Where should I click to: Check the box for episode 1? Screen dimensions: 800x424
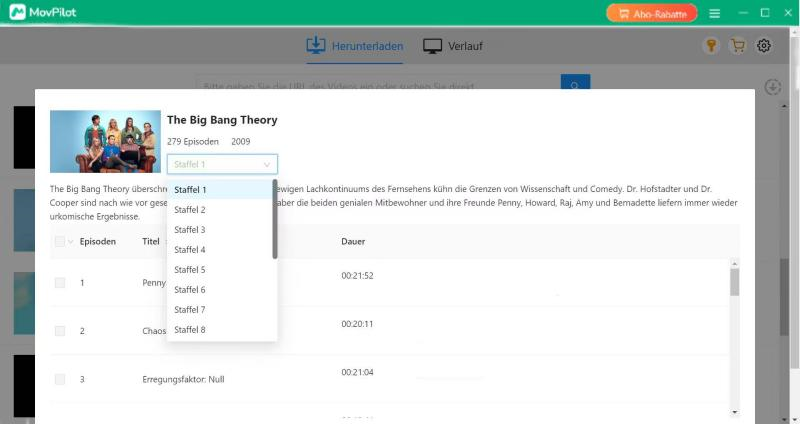click(x=60, y=283)
